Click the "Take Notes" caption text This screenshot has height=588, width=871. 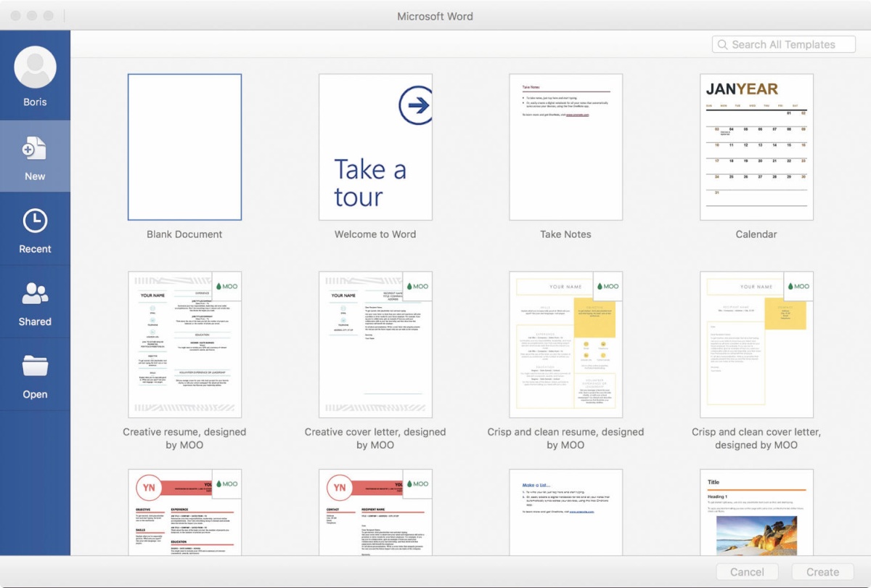pyautogui.click(x=565, y=234)
